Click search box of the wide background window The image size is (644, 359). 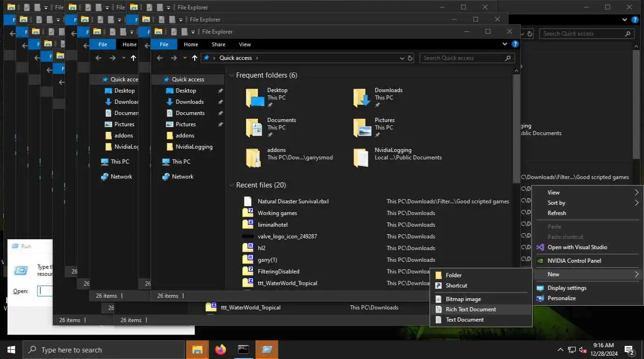click(x=587, y=34)
